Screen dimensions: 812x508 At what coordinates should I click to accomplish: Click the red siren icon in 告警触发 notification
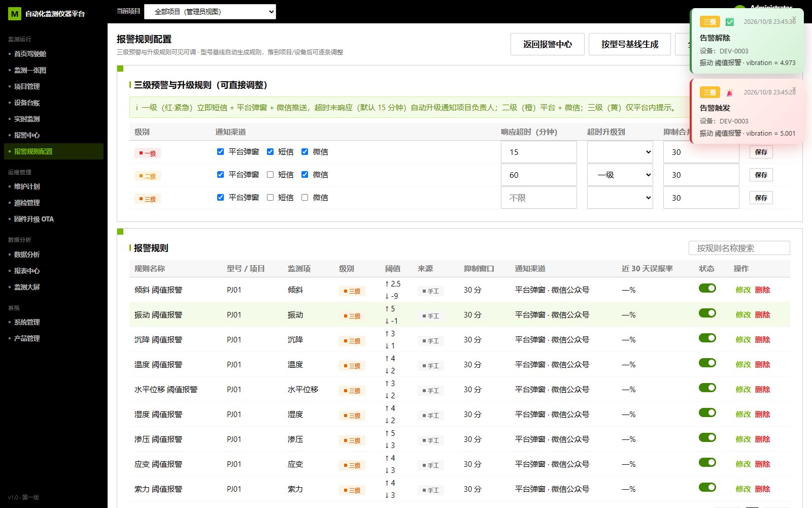730,92
